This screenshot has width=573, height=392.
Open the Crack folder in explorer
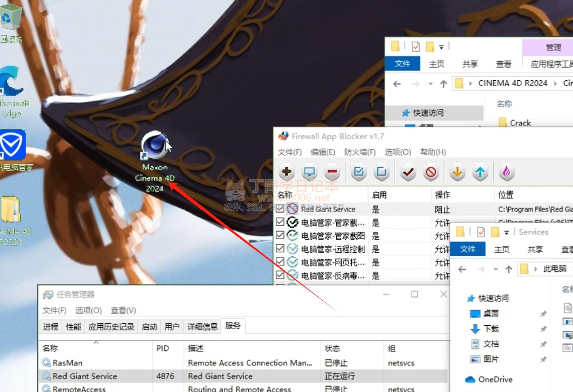tap(520, 123)
